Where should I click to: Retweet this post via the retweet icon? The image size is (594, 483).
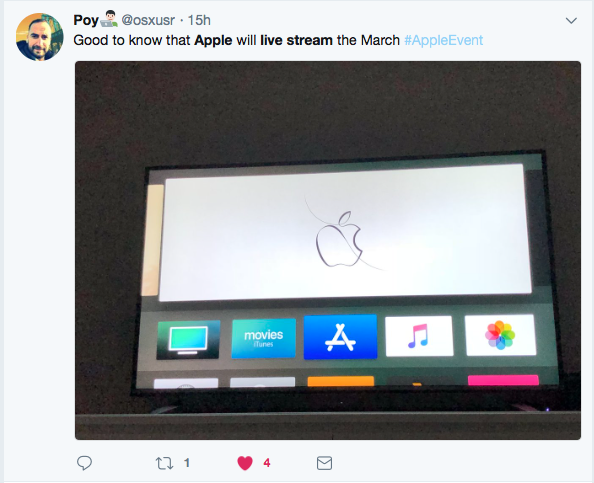[164, 463]
